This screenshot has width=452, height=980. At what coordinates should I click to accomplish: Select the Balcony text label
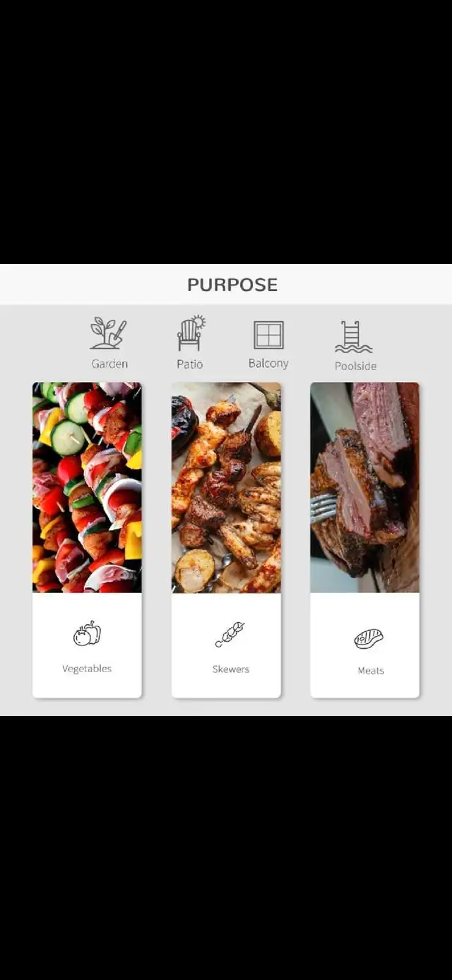coord(268,363)
